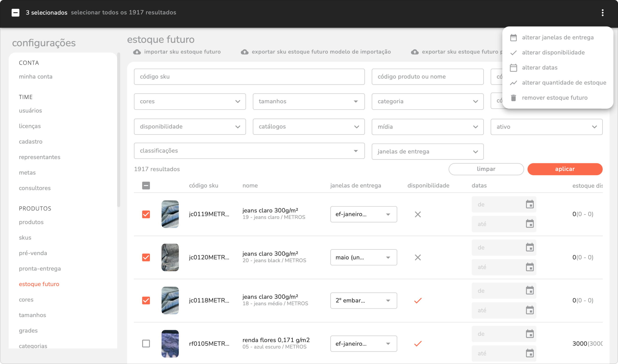Expand the cores filter dropdown
Viewport: 618px width, 364px height.
[190, 101]
